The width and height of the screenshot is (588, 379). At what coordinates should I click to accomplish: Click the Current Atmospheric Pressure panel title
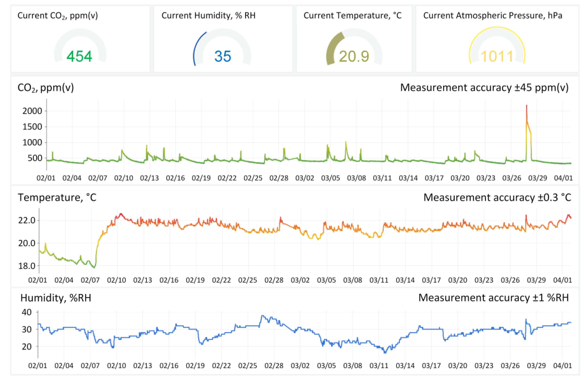point(493,15)
